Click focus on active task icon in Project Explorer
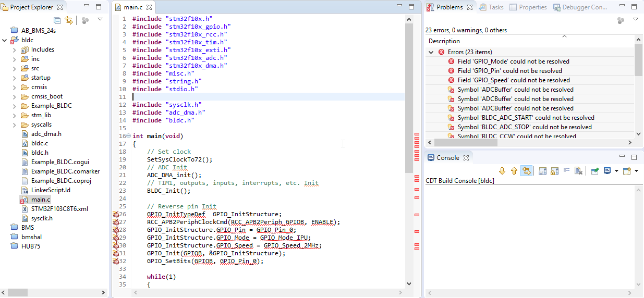Viewport: 644px width, 298px height. point(86,20)
